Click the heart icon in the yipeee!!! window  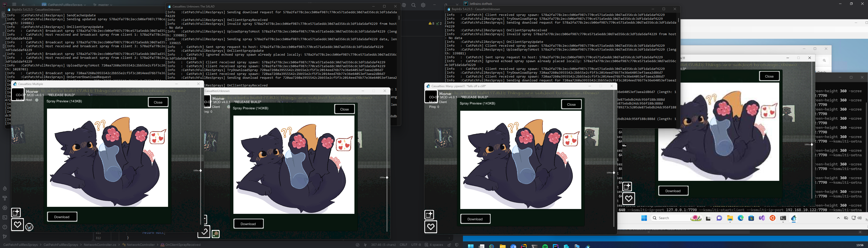coord(431,227)
